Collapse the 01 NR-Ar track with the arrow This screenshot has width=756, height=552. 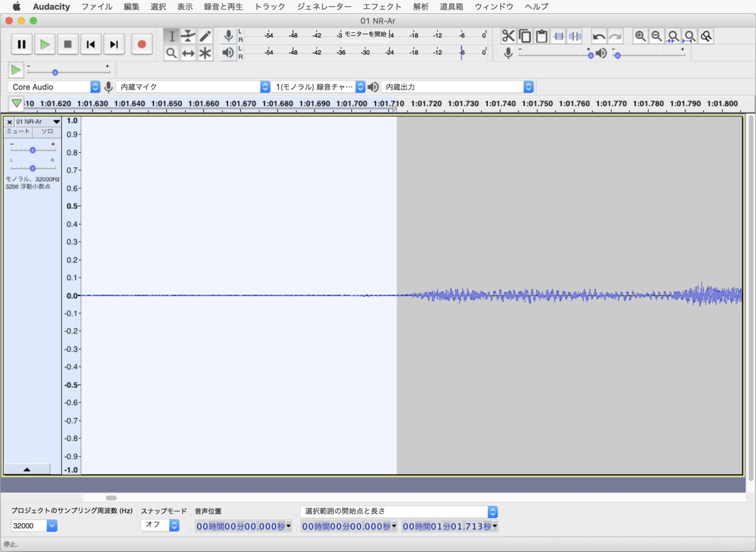[x=27, y=469]
